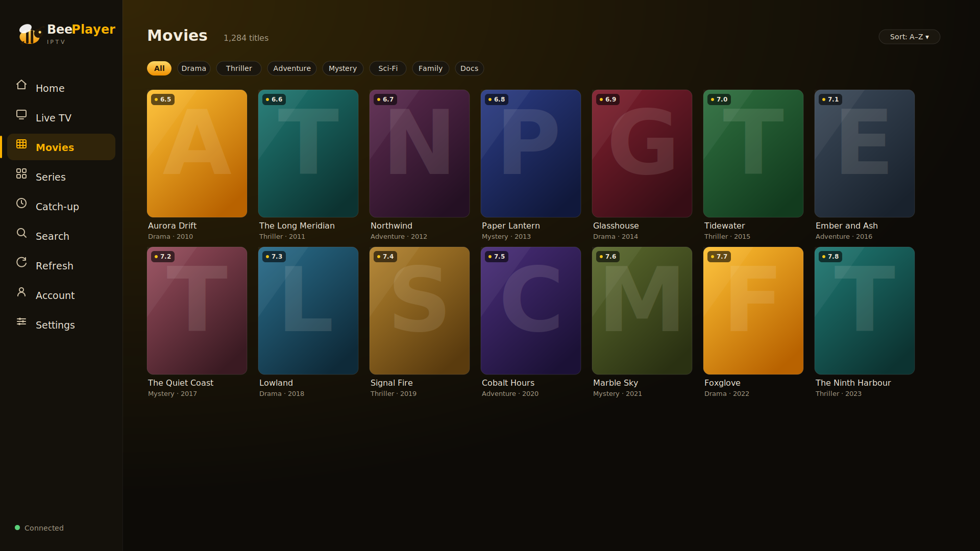Open Tidewater poster

tap(753, 154)
